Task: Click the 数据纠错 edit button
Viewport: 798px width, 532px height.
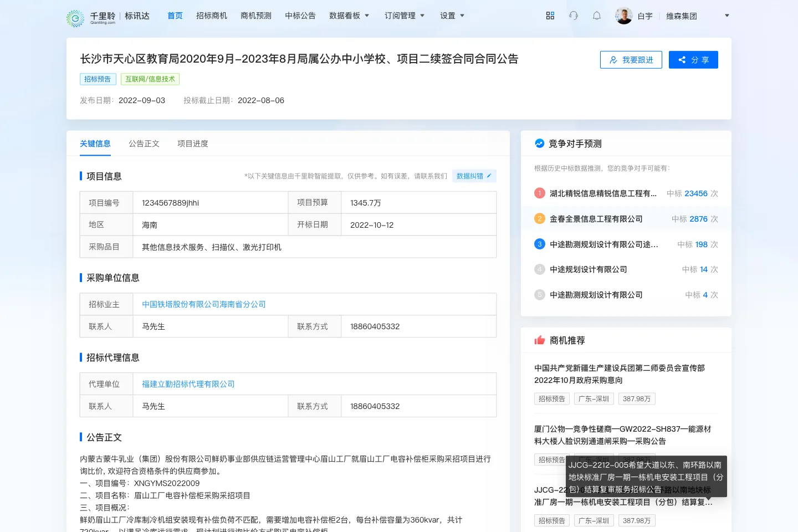Action: [474, 176]
